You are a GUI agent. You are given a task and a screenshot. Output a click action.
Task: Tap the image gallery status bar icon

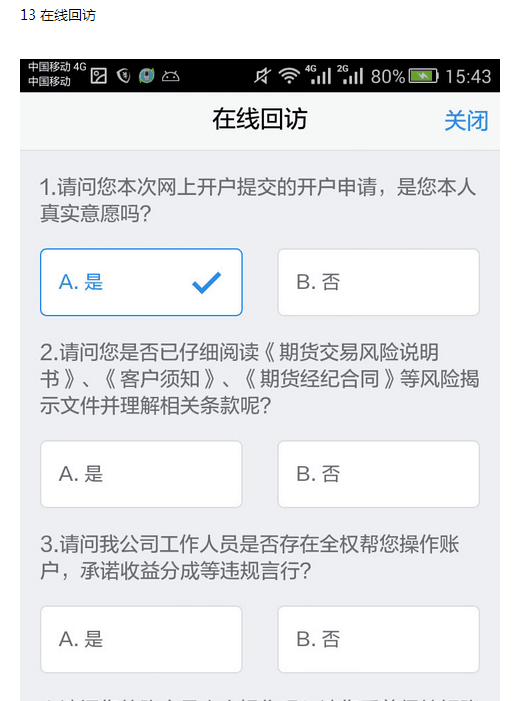click(98, 76)
